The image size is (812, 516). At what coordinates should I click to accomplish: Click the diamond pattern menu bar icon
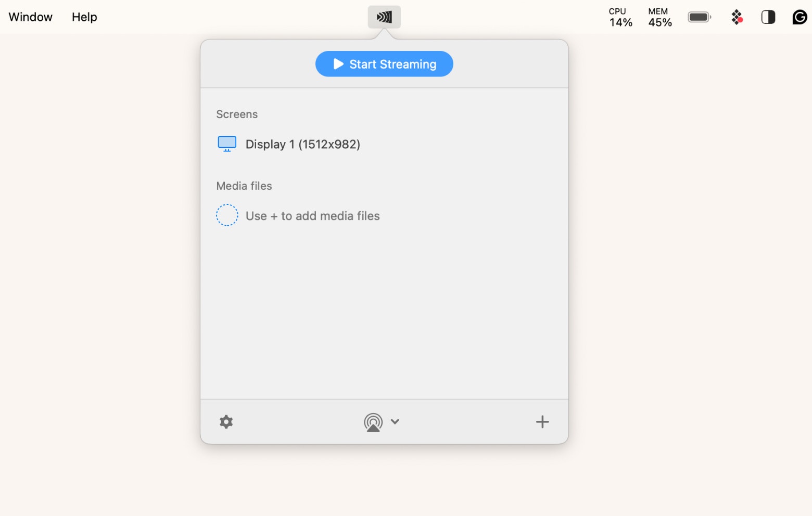coord(737,17)
